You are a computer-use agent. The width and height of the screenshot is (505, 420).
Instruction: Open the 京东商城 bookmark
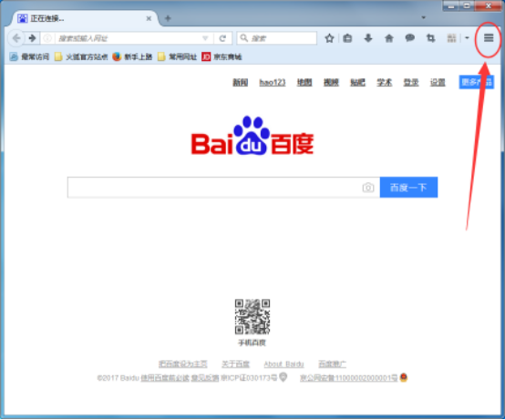(x=222, y=57)
